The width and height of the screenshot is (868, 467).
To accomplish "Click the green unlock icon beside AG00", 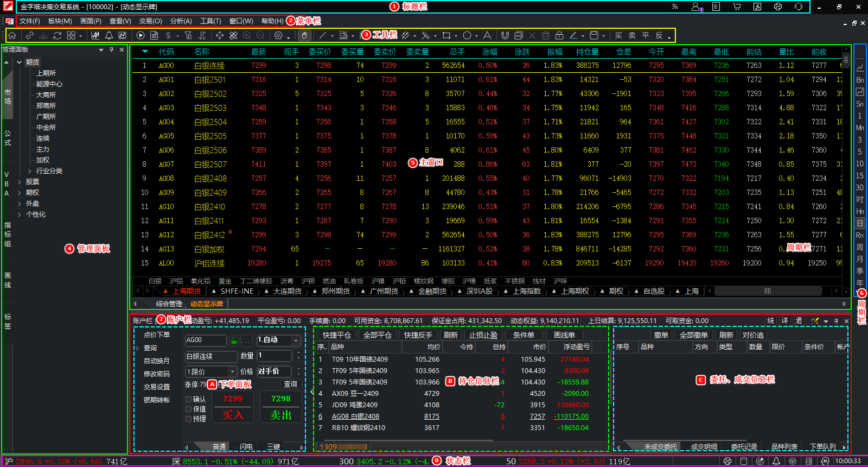I will point(234,340).
